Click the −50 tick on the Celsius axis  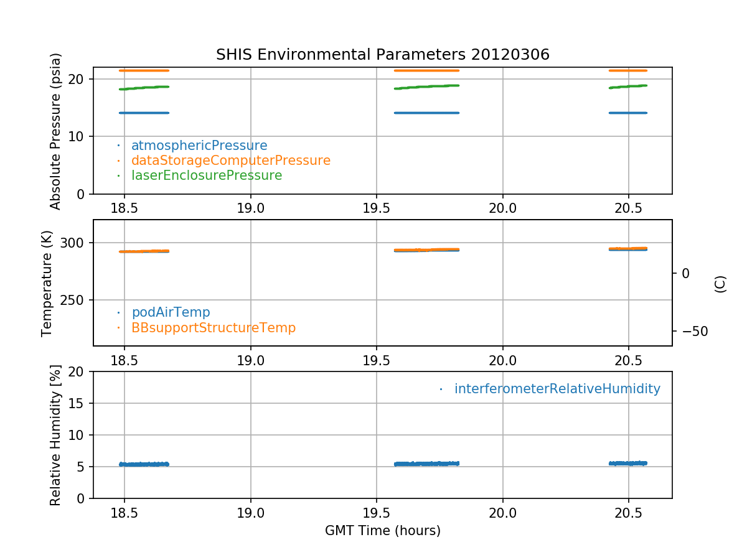(x=691, y=331)
